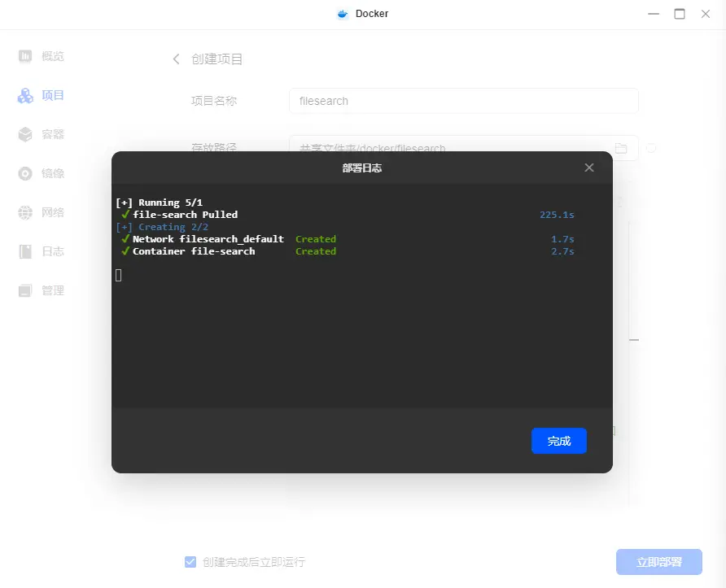Open the 概览 overview sidebar icon
This screenshot has width=726, height=588.
pos(25,56)
